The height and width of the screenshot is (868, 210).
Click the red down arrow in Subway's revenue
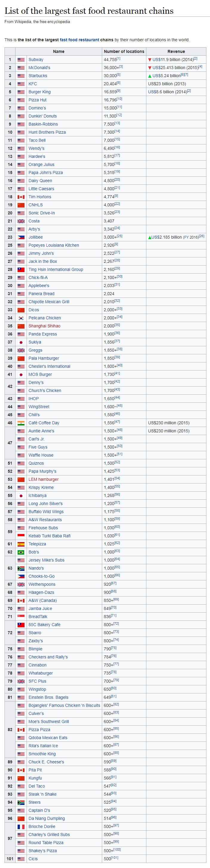coord(150,60)
